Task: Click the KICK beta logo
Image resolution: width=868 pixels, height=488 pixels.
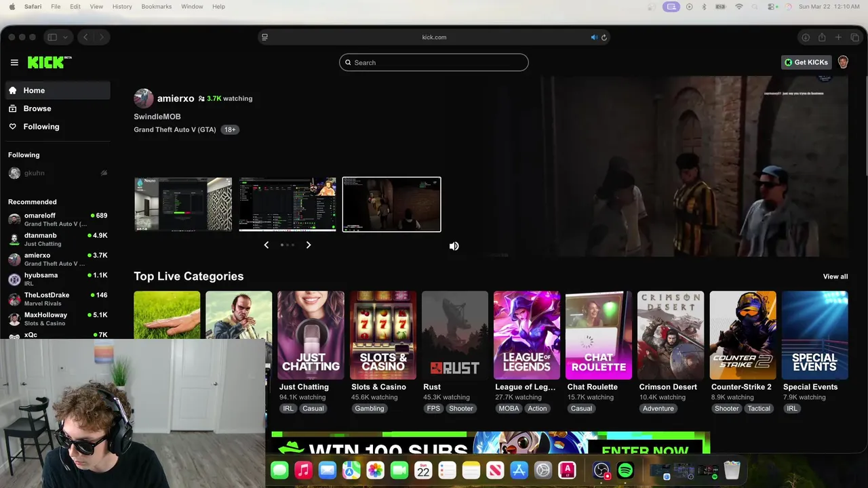Action: pos(50,62)
